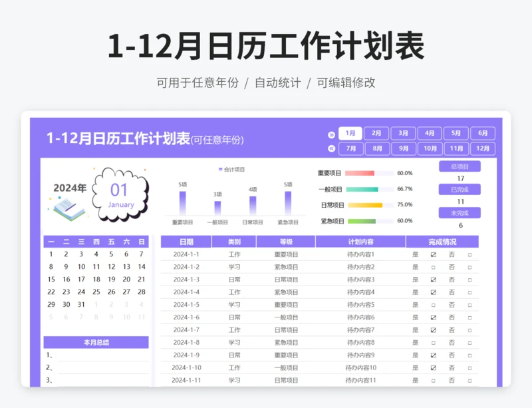Click calendar day 31

[81, 304]
